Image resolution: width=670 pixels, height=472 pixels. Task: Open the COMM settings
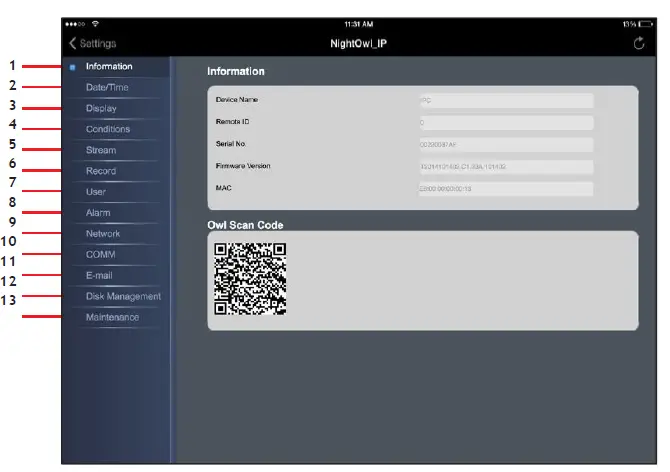pos(100,255)
